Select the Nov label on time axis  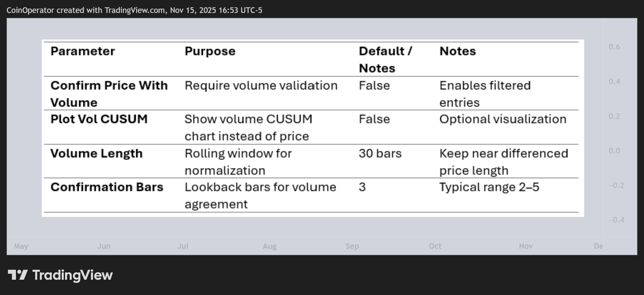(526, 246)
